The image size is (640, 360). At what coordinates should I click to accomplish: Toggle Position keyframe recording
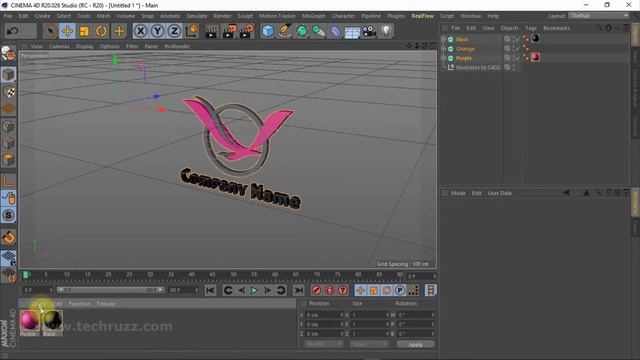click(360, 290)
